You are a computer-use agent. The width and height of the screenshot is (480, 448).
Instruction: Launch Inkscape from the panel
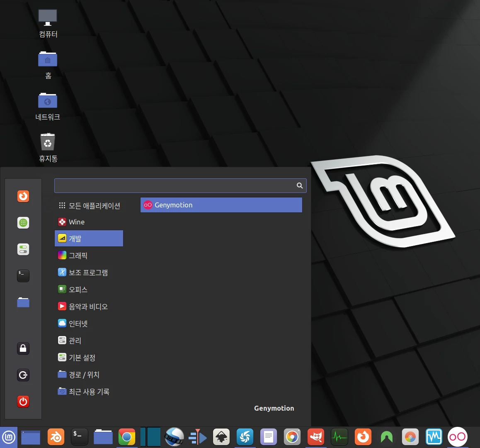click(x=221, y=437)
